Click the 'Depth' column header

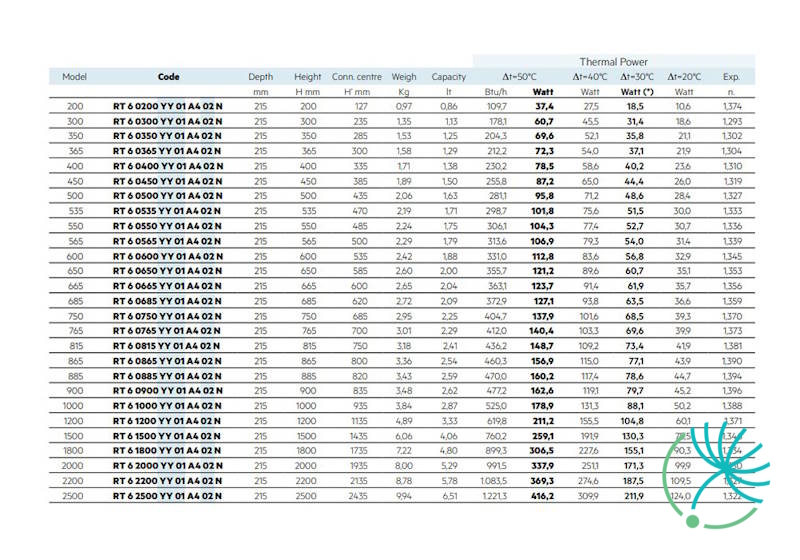click(261, 77)
